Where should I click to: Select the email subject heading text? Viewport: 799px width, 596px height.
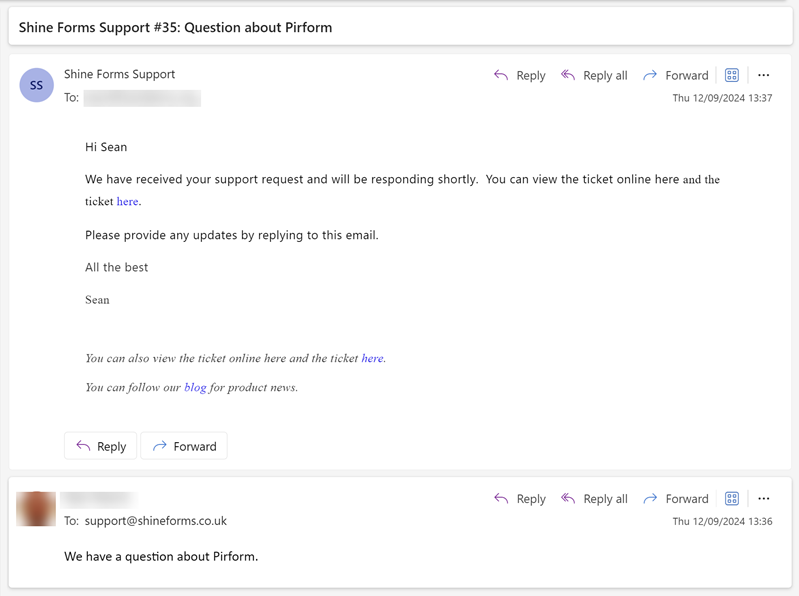[x=175, y=27]
